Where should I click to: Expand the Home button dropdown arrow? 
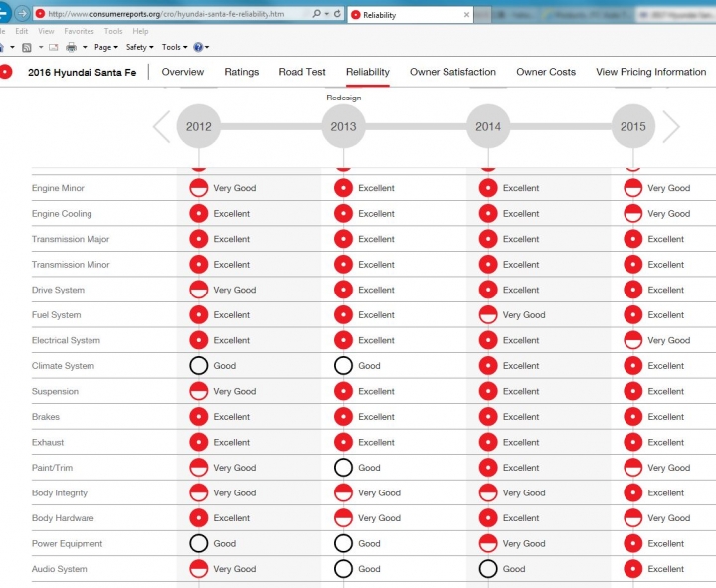(12, 47)
